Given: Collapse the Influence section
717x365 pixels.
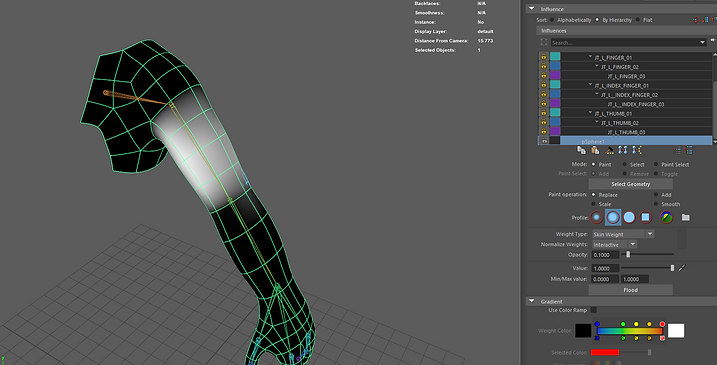Looking at the screenshot, I should (x=531, y=9).
